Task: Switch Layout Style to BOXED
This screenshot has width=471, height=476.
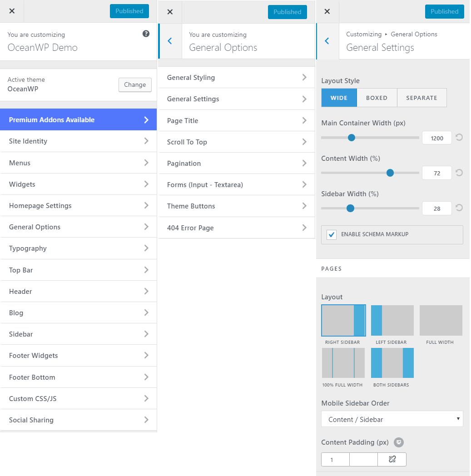Action: coord(377,98)
